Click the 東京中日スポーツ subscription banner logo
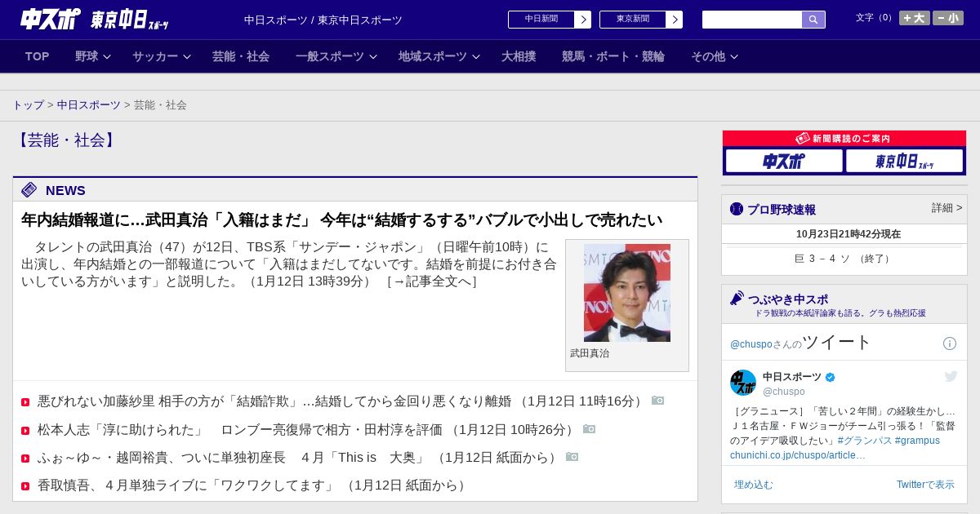980x514 pixels. [904, 161]
